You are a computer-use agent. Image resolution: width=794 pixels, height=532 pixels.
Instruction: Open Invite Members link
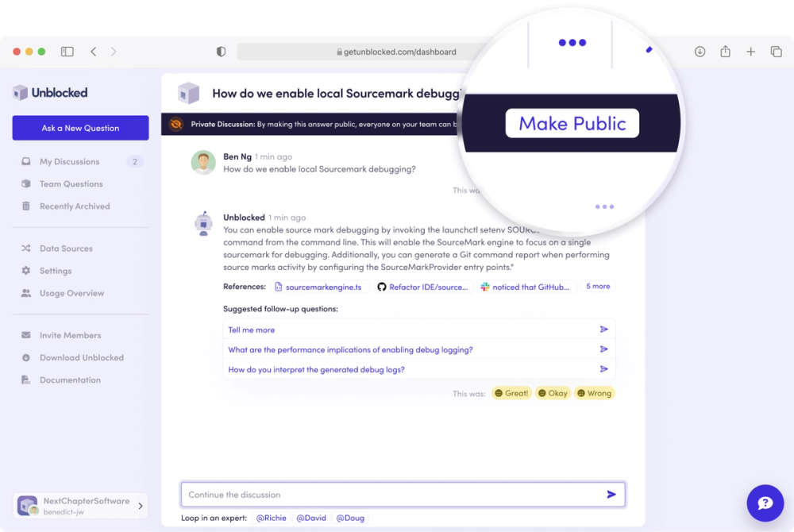[70, 335]
